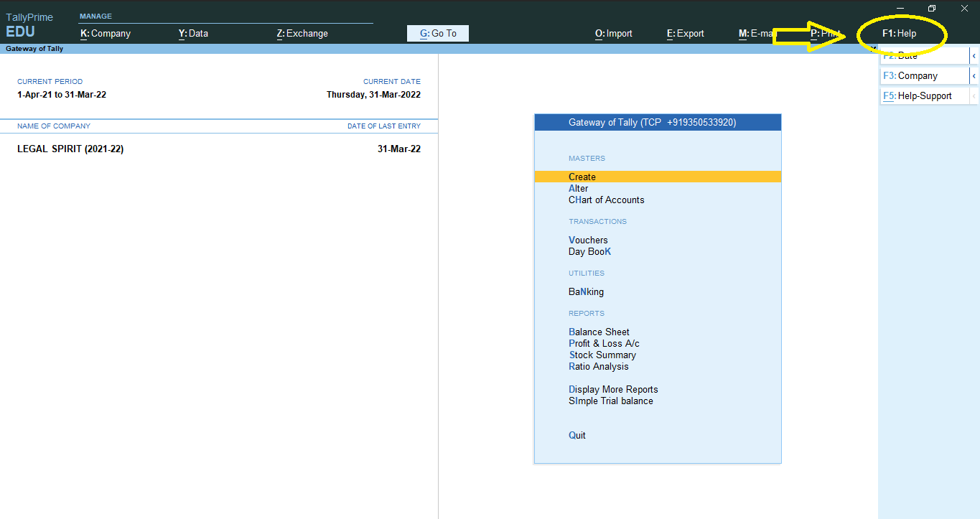The height and width of the screenshot is (519, 980).
Task: Expand the chevron beside F5: Help-Support
Action: (x=974, y=96)
